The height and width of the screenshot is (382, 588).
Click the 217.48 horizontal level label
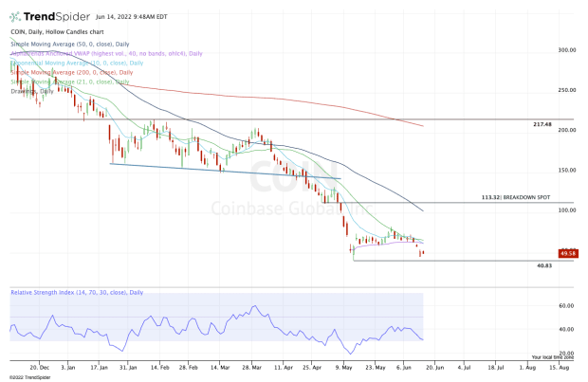pos(542,124)
